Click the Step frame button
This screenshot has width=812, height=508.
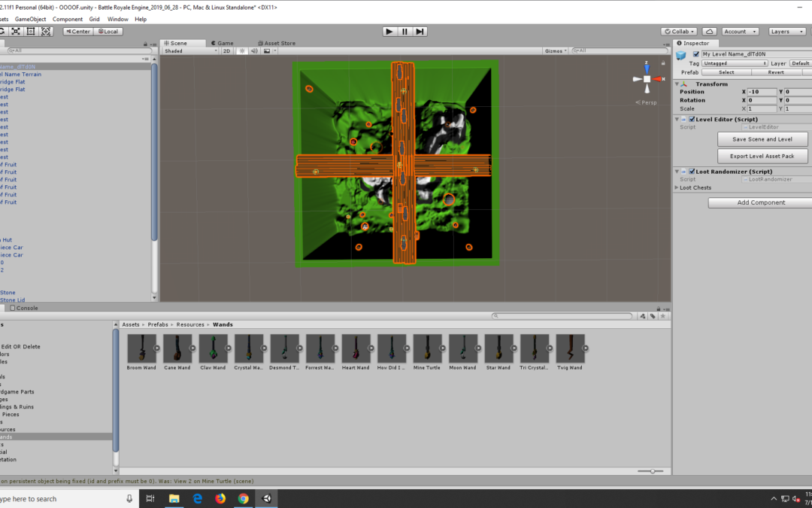pyautogui.click(x=420, y=32)
